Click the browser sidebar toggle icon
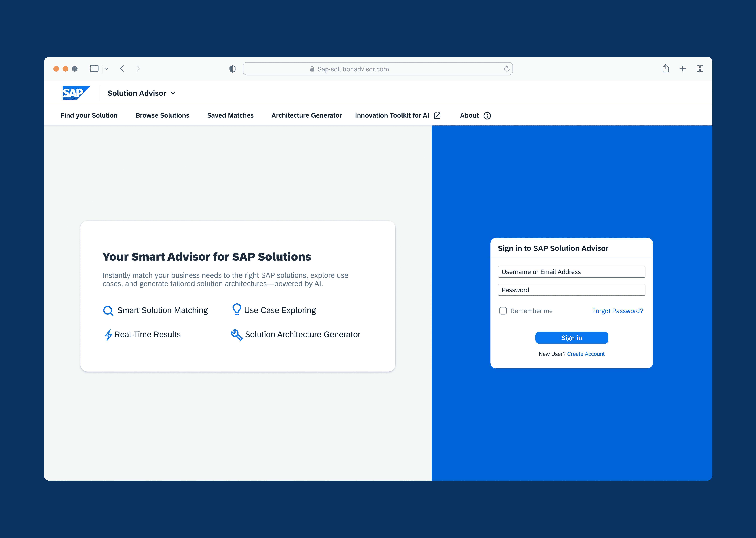The height and width of the screenshot is (538, 756). (x=94, y=69)
